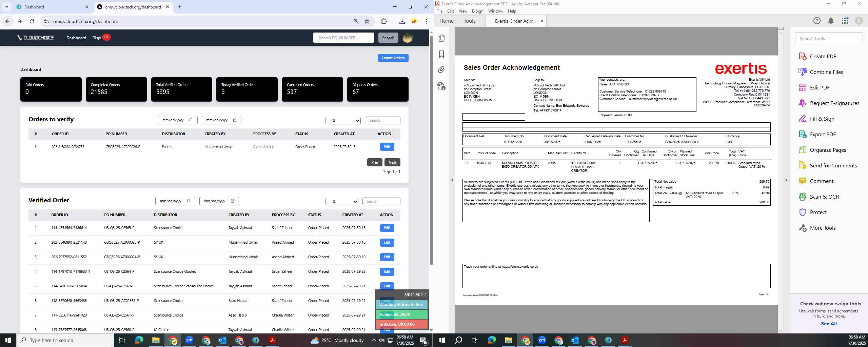
Task: Click Search field in Verified Order section
Action: pyautogui.click(x=381, y=201)
